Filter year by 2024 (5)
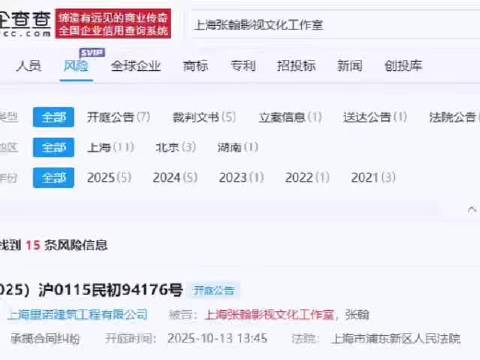The height and width of the screenshot is (360, 480). point(175,178)
